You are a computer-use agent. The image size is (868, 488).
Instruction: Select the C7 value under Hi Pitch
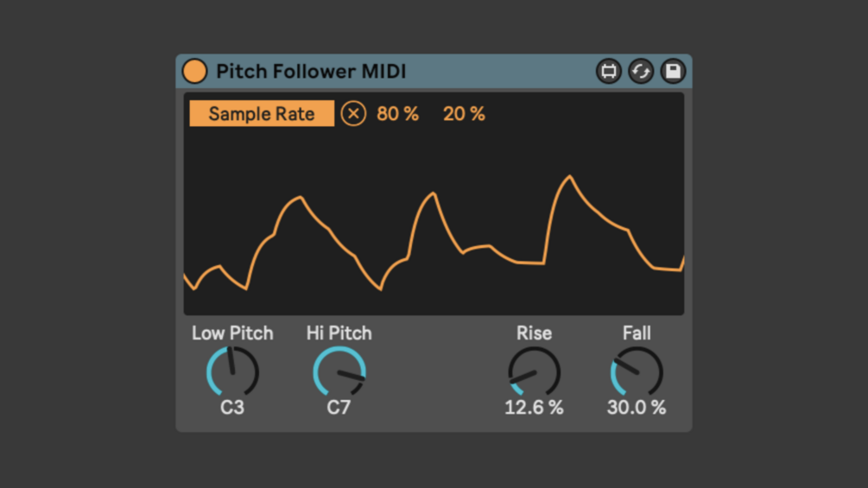(x=339, y=408)
